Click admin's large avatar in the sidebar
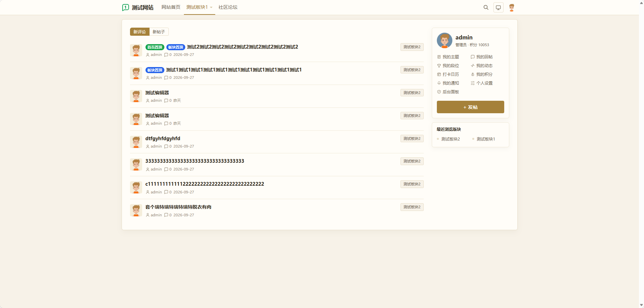The image size is (644, 308). pos(445,40)
